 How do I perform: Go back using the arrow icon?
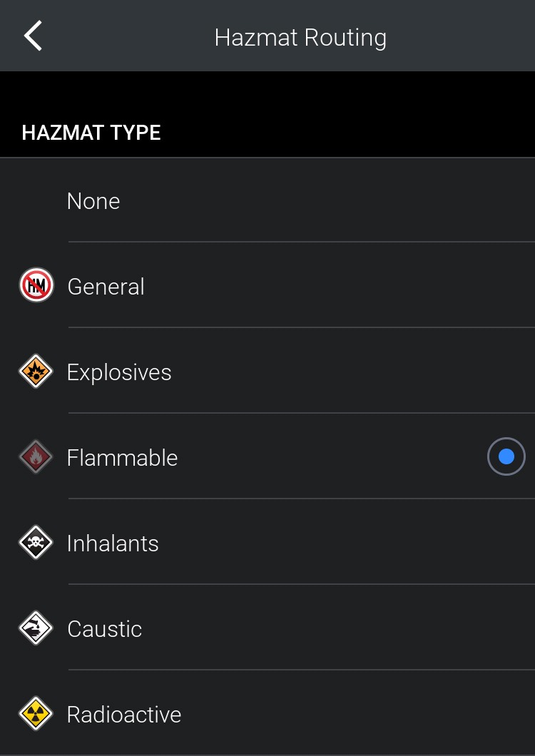point(33,36)
